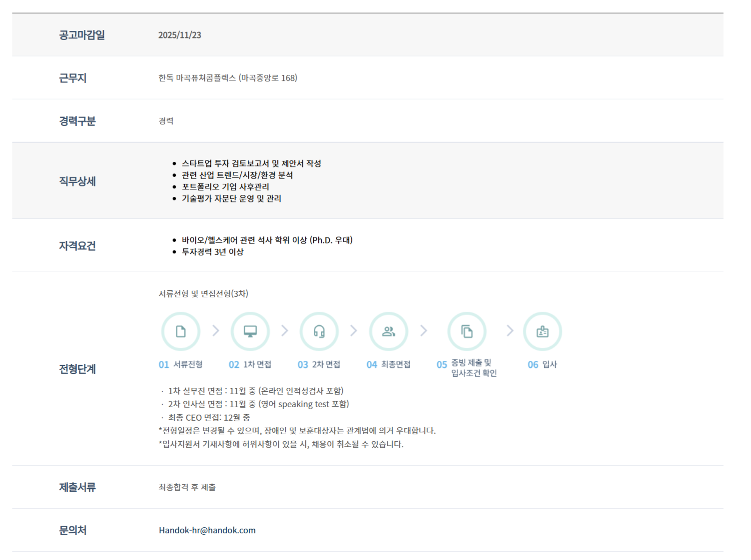Click the headset icon for 2차 면접
Image resolution: width=751 pixels, height=560 pixels.
(319, 331)
